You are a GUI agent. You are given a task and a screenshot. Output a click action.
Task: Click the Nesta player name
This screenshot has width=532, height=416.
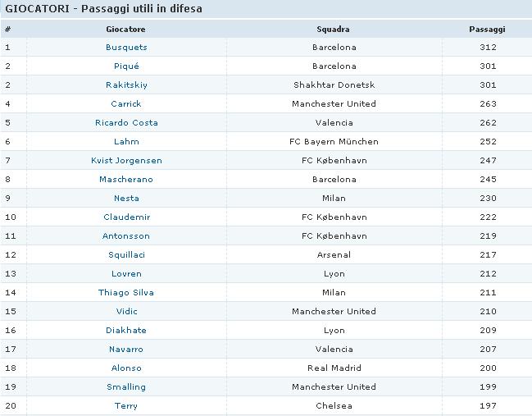126,199
